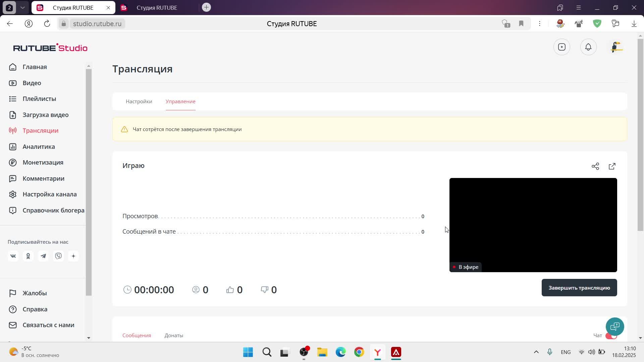The image size is (644, 362).
Task: Show hidden tray icons chevron
Action: point(536,352)
